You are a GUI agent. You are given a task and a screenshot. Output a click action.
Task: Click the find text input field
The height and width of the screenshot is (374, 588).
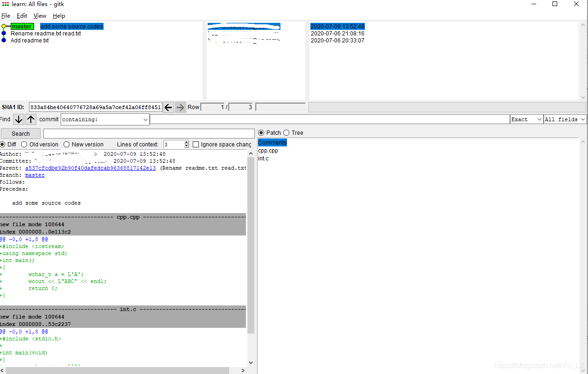point(330,119)
